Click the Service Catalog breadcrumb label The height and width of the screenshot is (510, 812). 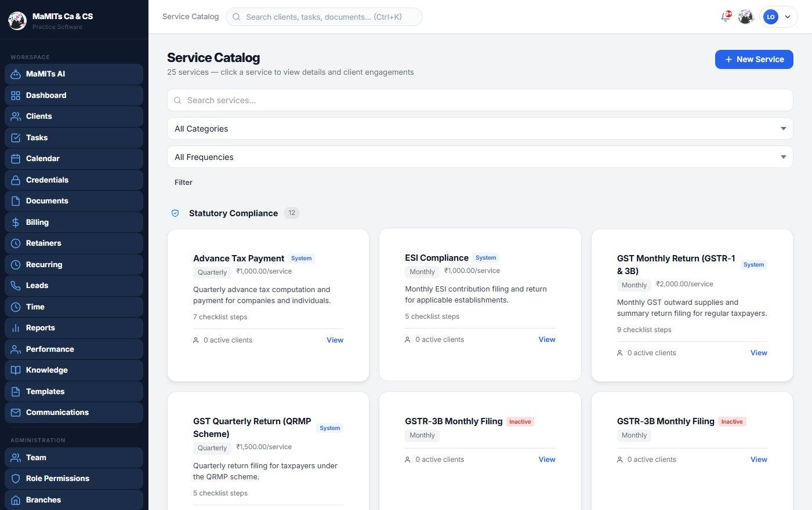(x=190, y=17)
